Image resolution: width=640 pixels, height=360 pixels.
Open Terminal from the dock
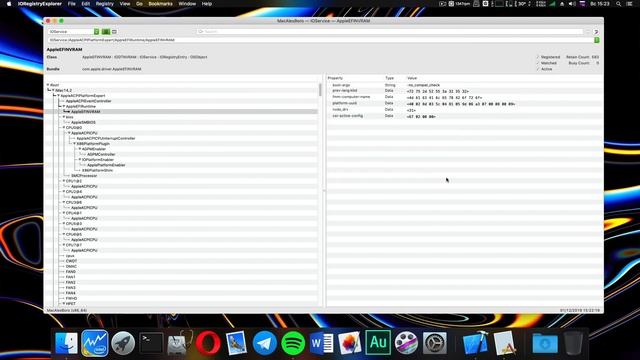[x=151, y=343]
